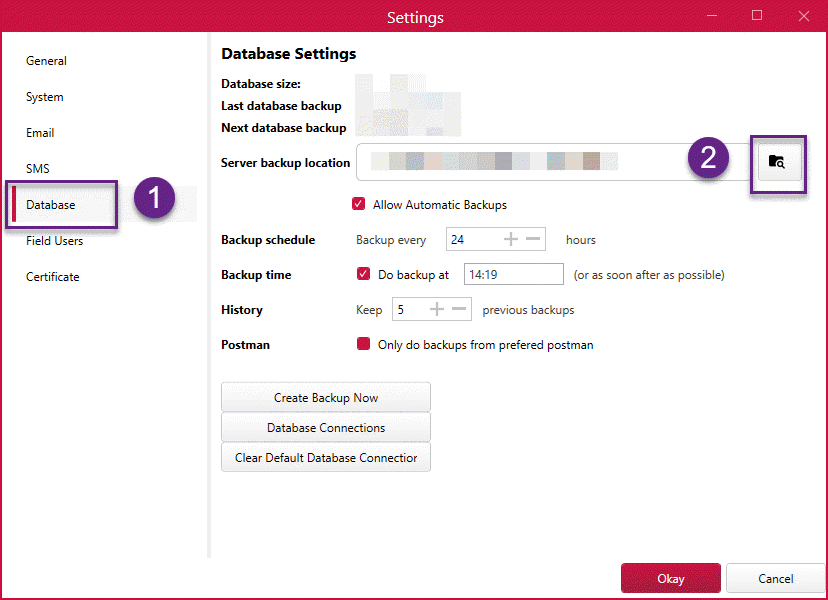Browse for server backup folder
828x600 pixels.
780,162
